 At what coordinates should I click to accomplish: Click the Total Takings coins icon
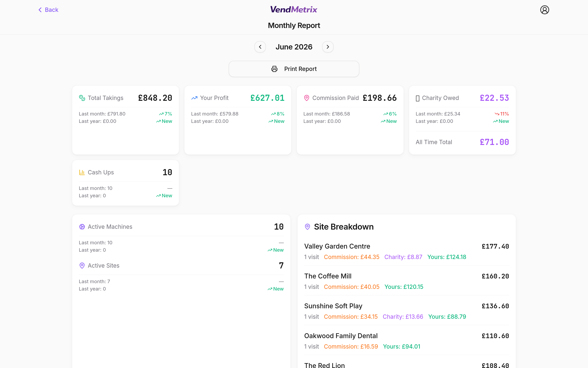tap(82, 98)
